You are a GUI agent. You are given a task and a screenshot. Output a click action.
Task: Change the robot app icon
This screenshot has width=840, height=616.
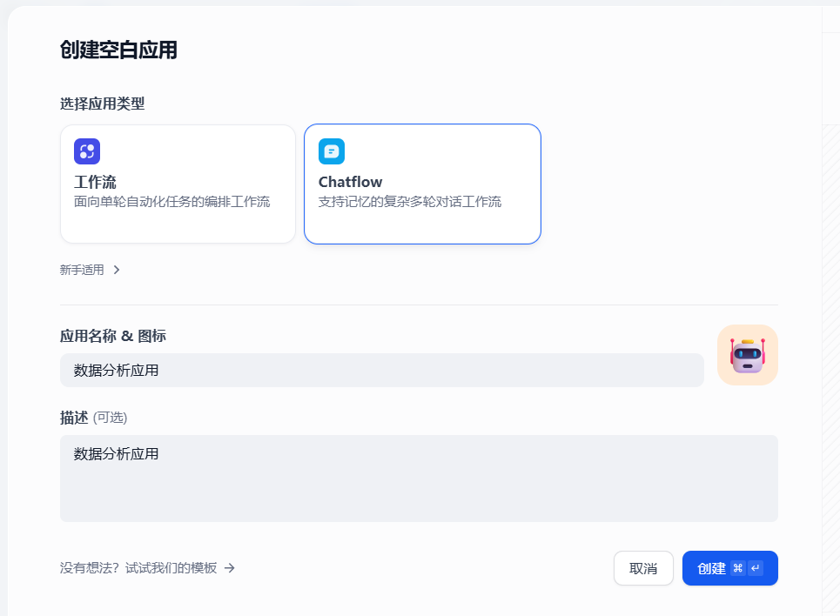pos(748,355)
